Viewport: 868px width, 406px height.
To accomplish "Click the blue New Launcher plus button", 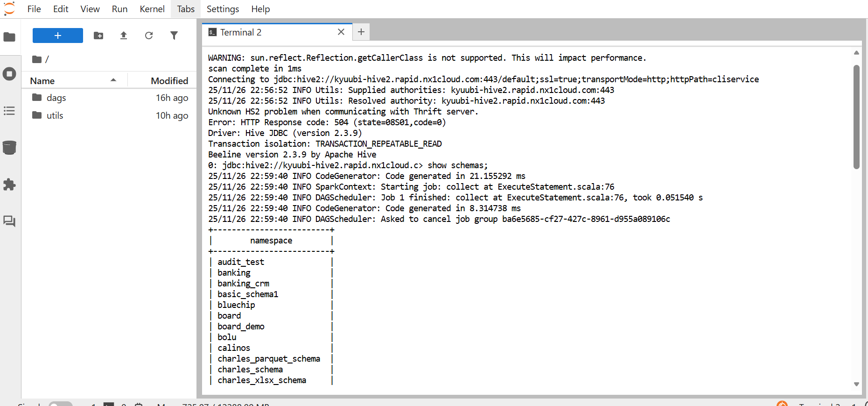I will [x=58, y=36].
